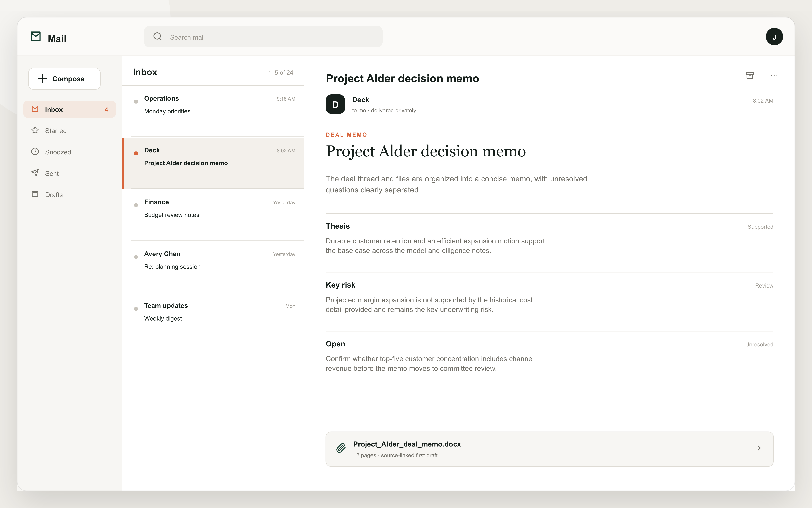Click the Open section heading
This screenshot has height=508, width=812.
coord(335,344)
